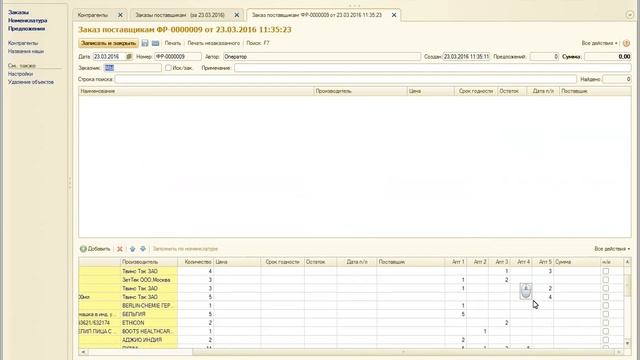Click the Апт 5 column header
Screen dimensions: 640x360
point(543,262)
